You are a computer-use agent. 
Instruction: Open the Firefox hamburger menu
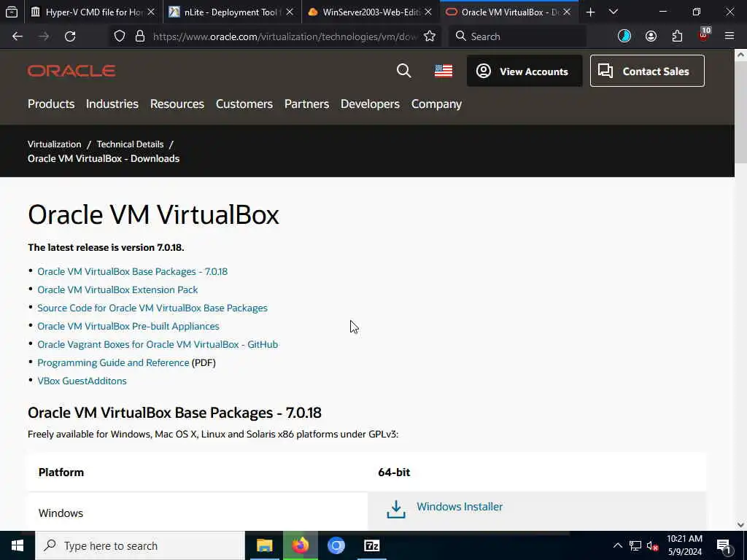[729, 36]
